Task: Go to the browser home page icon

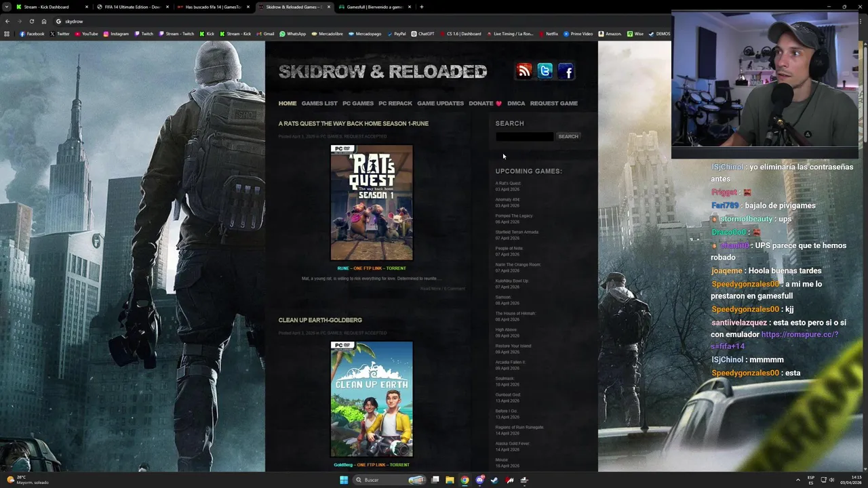Action: (x=44, y=21)
